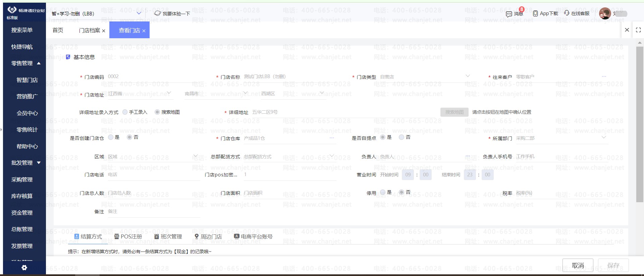Close the 门店档案 tab

(x=104, y=31)
